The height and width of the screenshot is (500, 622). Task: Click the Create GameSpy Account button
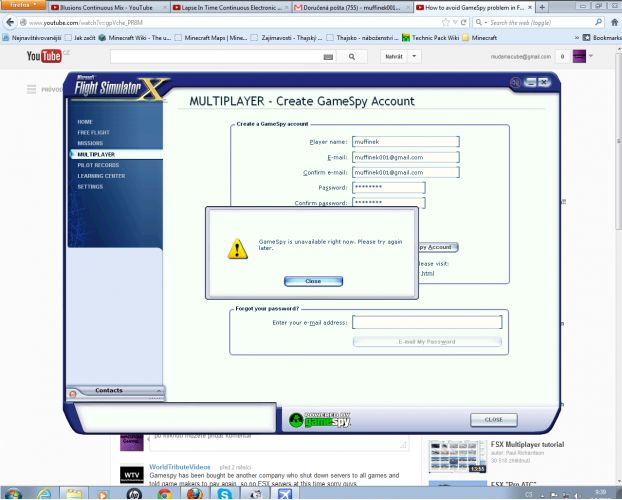[438, 247]
